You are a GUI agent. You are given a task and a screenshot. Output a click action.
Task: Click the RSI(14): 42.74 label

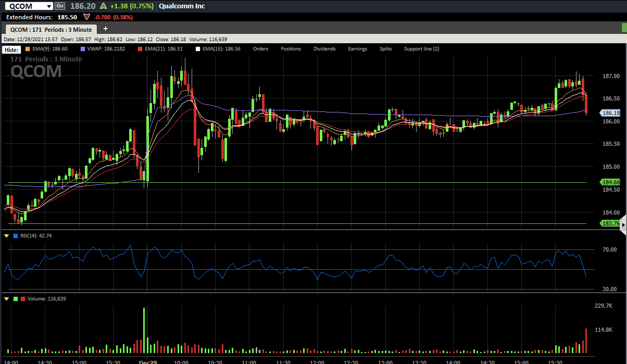point(36,236)
